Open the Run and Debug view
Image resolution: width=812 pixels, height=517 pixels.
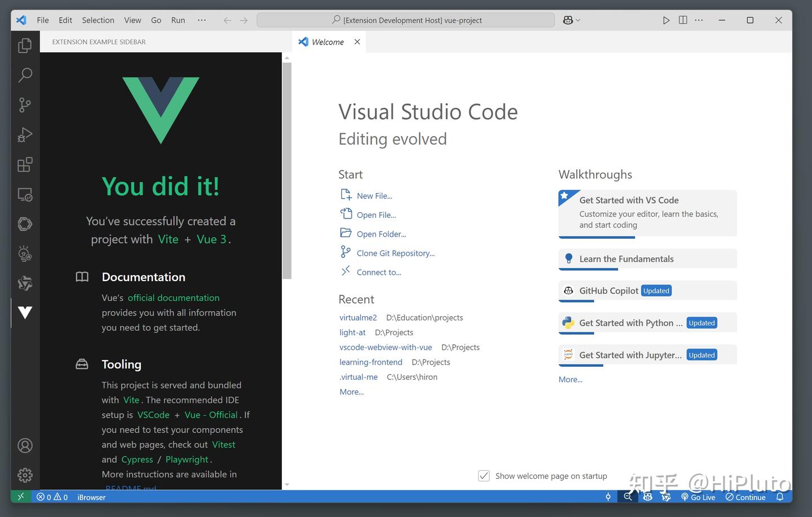pyautogui.click(x=25, y=134)
